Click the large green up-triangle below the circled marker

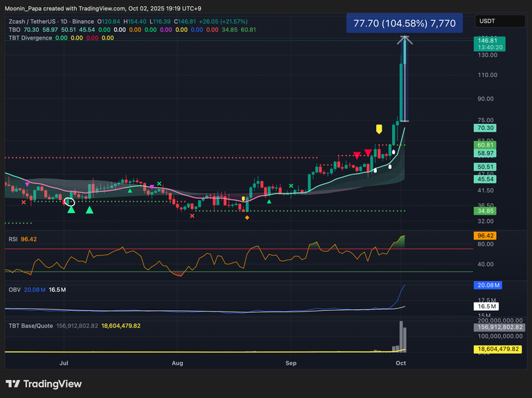71,208
